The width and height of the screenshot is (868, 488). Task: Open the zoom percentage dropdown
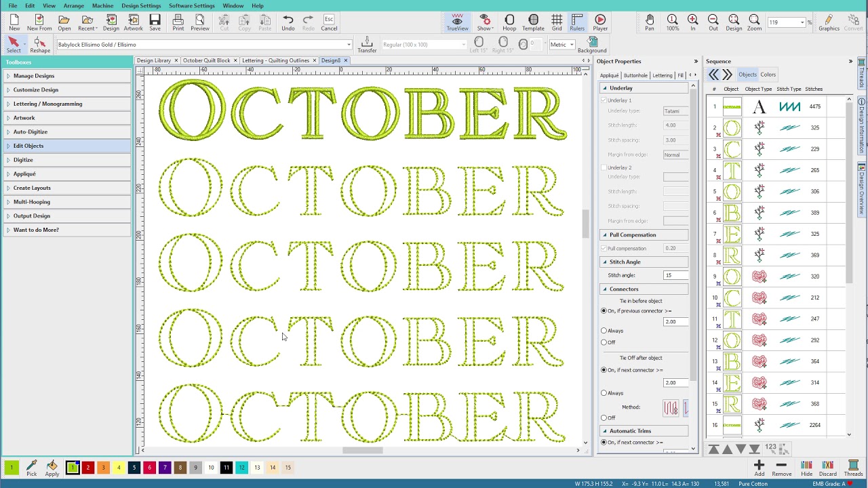coord(802,22)
